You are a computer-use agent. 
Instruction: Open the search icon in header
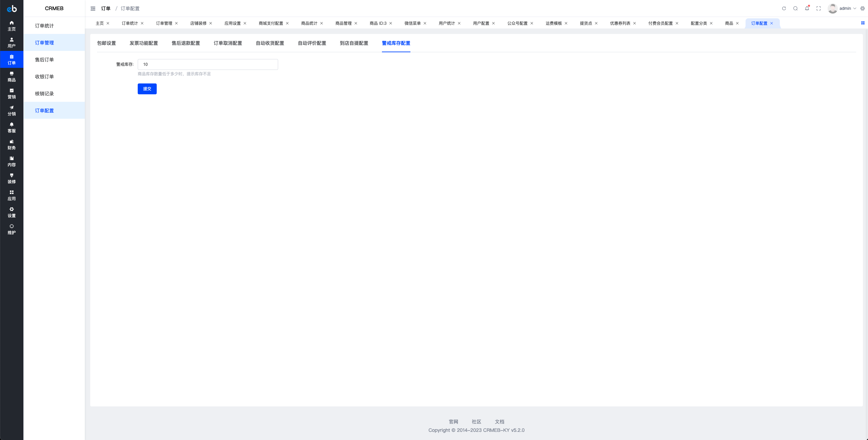coord(795,8)
